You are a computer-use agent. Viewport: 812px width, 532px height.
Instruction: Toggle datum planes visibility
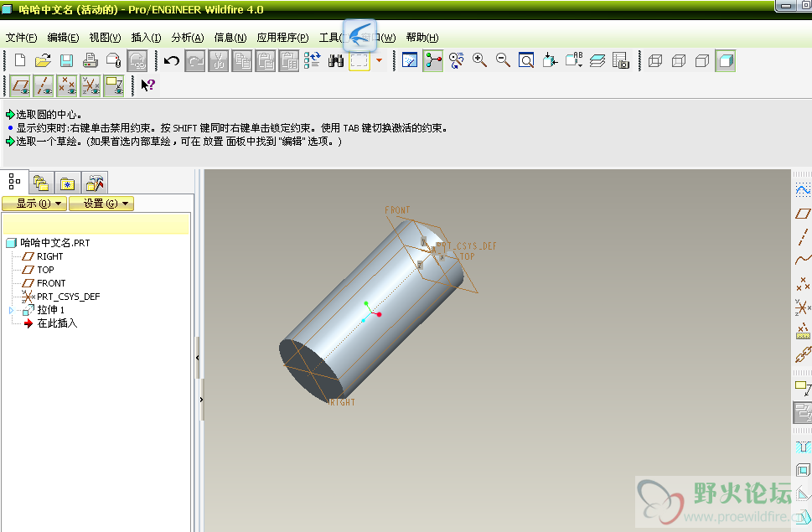pos(20,85)
